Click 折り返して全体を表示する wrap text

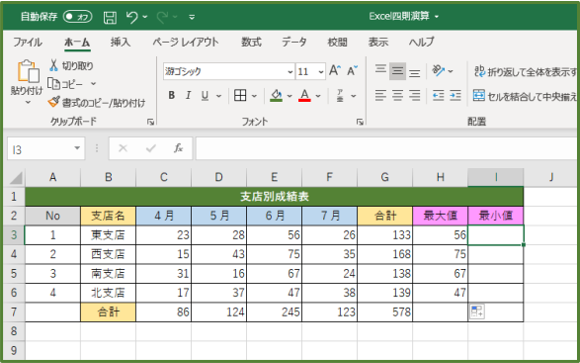coord(526,71)
